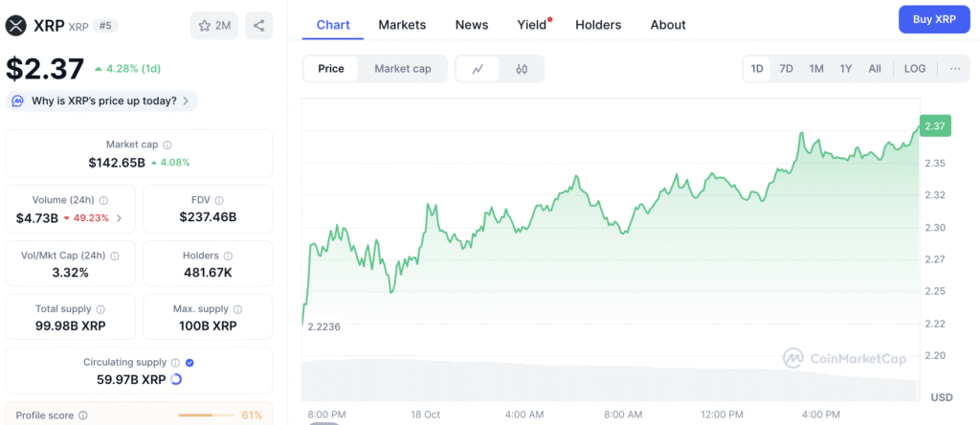Toggle the chart to Price view
This screenshot has height=425, width=980.
pyautogui.click(x=331, y=69)
